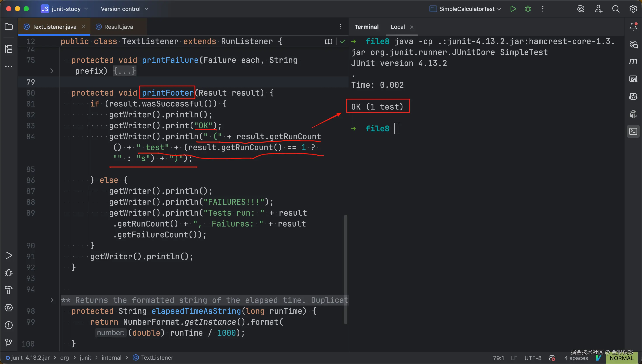Viewport: 642px width, 364px height.
Task: Click the editor vertical scrollbar thumb
Action: click(x=345, y=270)
